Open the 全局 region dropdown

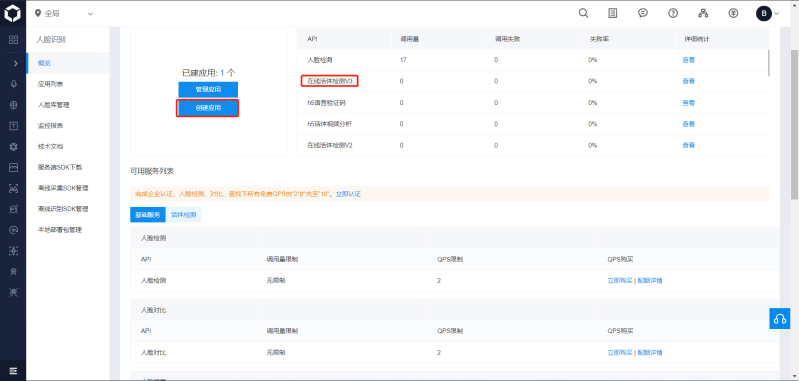[x=64, y=14]
